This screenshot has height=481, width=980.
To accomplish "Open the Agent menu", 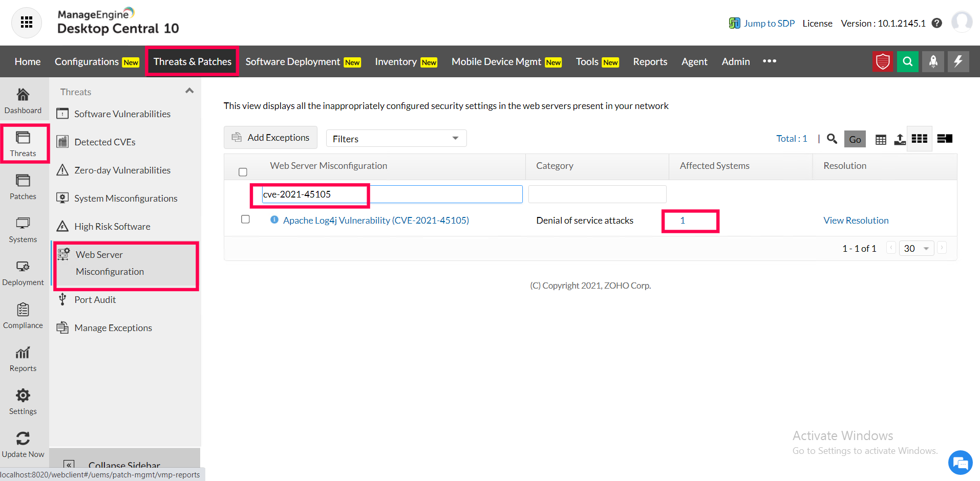I will tap(694, 61).
